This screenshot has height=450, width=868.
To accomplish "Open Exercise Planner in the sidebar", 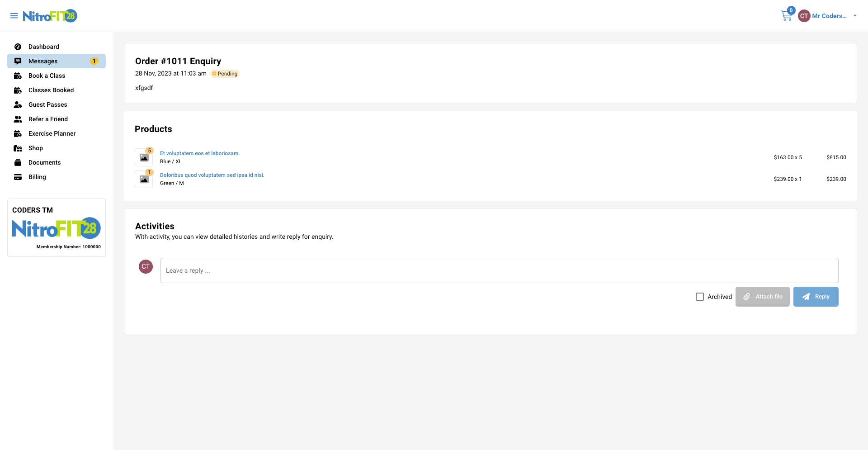I will point(52,133).
